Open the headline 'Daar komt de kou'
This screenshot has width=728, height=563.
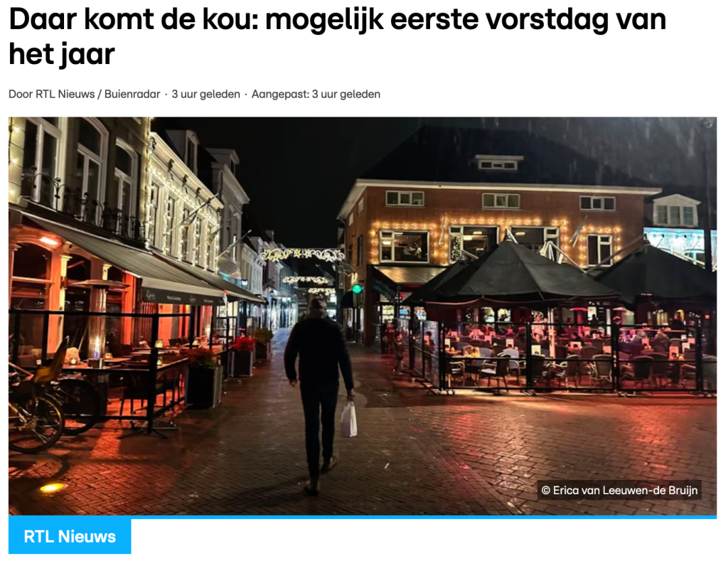338,36
